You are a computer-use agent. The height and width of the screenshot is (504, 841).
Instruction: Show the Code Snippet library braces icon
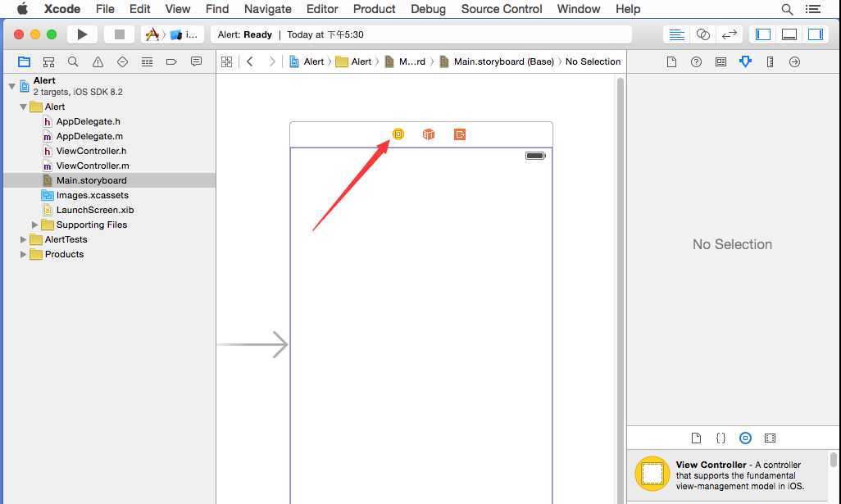click(x=721, y=438)
